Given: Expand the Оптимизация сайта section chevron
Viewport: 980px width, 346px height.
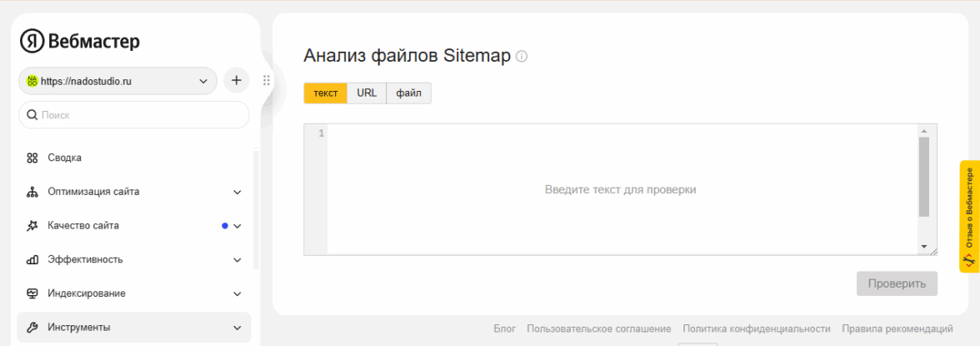Looking at the screenshot, I should click(237, 192).
